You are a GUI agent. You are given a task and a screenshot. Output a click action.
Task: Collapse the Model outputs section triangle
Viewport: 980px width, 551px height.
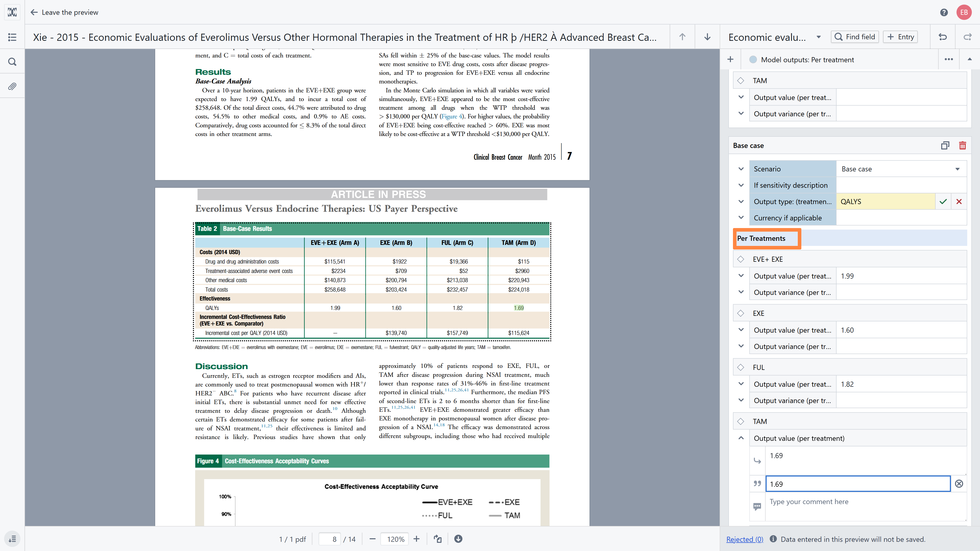click(970, 59)
